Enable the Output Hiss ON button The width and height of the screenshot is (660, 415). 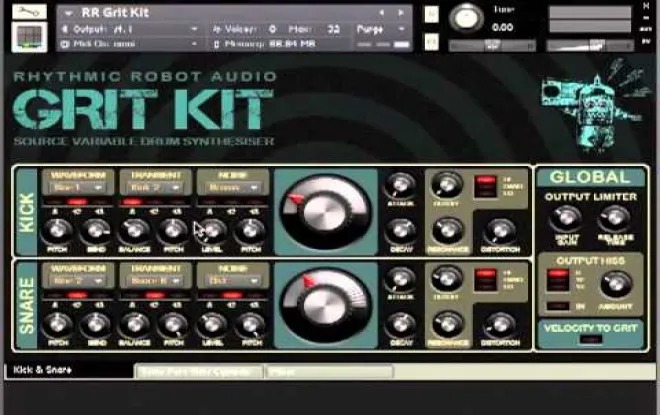tap(558, 306)
